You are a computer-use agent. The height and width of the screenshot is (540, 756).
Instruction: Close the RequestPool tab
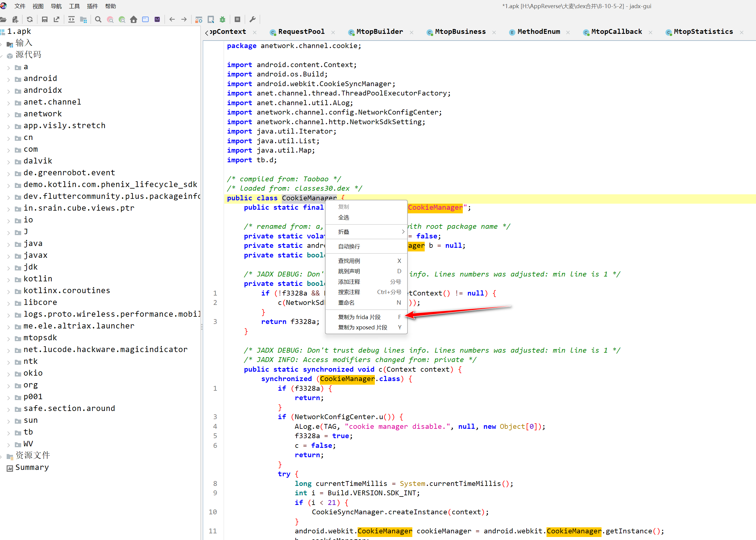pyautogui.click(x=333, y=32)
